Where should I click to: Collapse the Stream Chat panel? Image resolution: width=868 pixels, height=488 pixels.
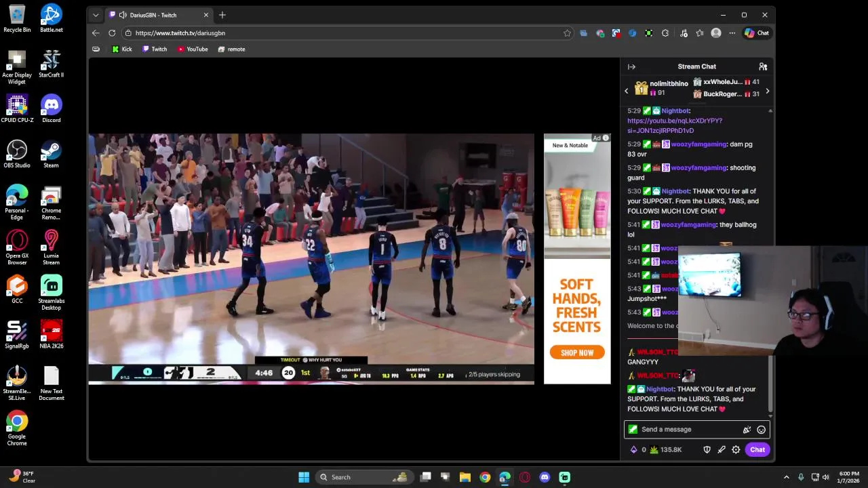[x=631, y=66]
